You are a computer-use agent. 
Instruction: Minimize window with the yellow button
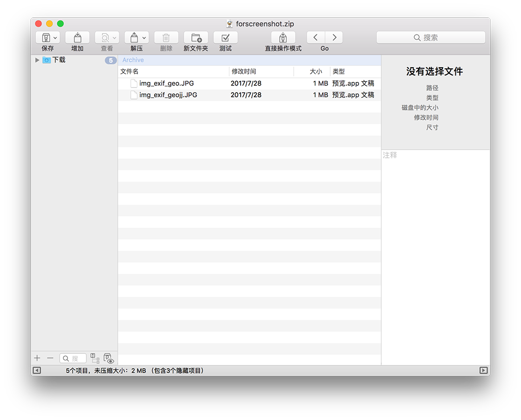click(49, 23)
